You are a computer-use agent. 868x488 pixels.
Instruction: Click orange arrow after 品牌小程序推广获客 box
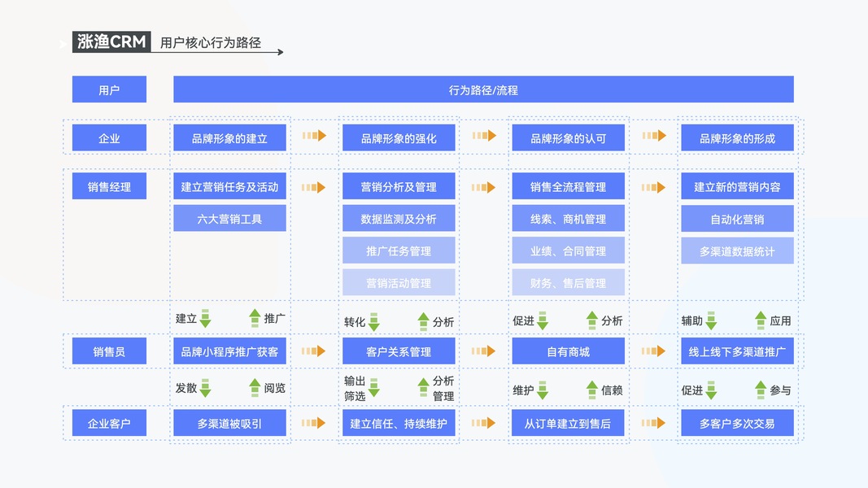click(313, 351)
